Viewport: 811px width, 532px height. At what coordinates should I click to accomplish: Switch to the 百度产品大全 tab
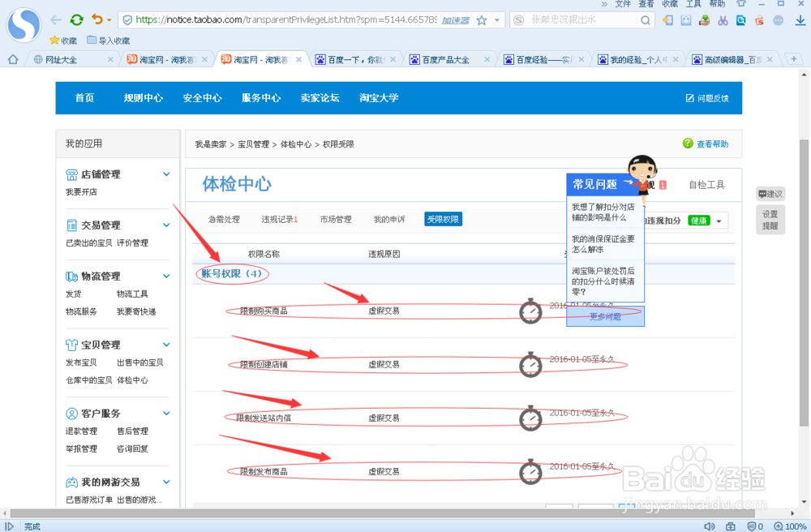[449, 60]
